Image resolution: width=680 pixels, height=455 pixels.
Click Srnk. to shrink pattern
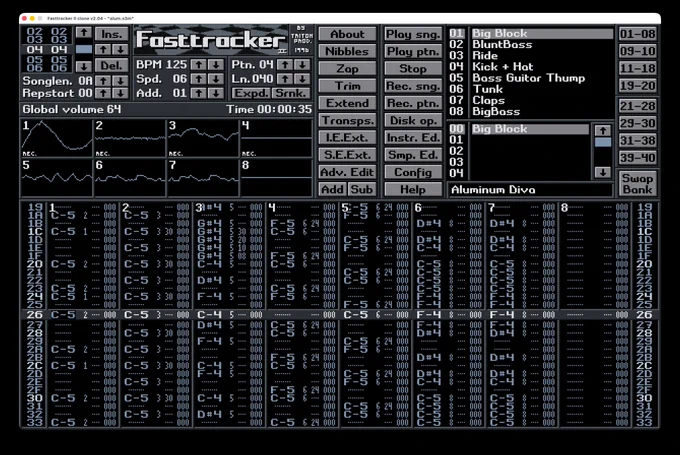pos(291,93)
